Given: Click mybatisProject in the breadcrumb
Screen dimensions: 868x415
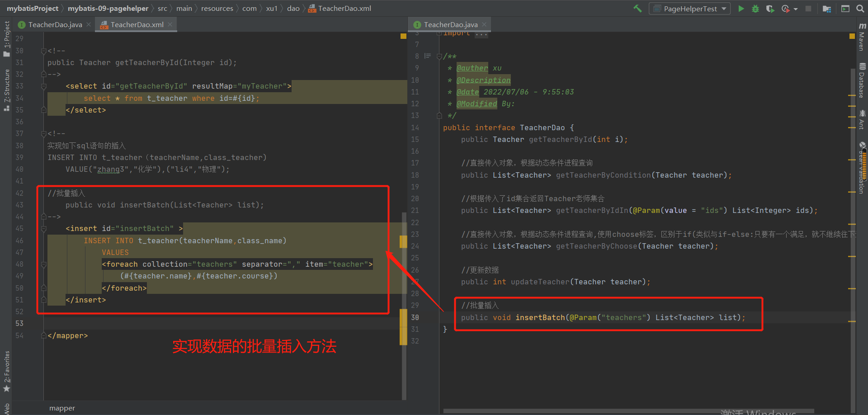Looking at the screenshot, I should (x=33, y=9).
